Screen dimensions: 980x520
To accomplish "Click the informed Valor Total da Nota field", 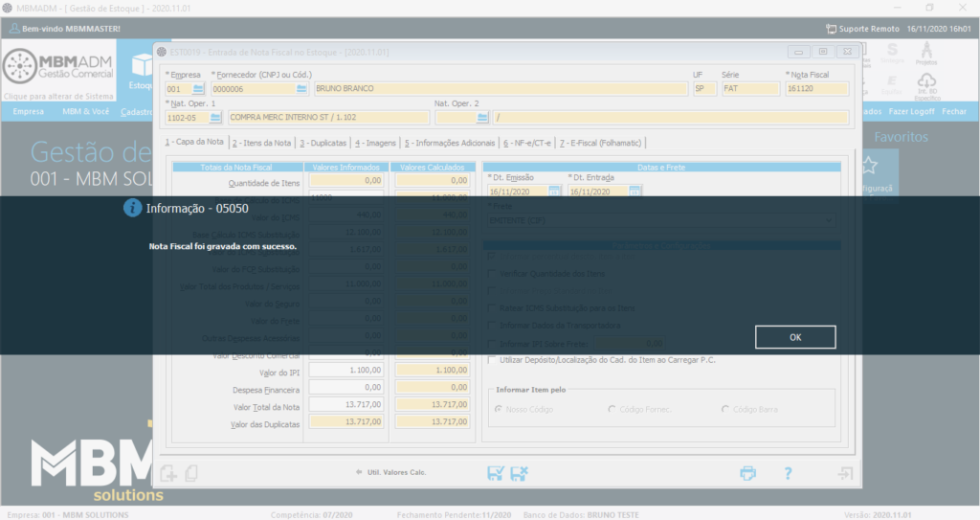I will point(345,405).
